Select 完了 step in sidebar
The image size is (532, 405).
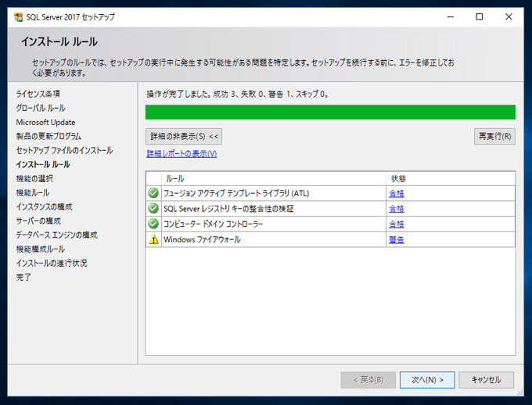point(23,277)
